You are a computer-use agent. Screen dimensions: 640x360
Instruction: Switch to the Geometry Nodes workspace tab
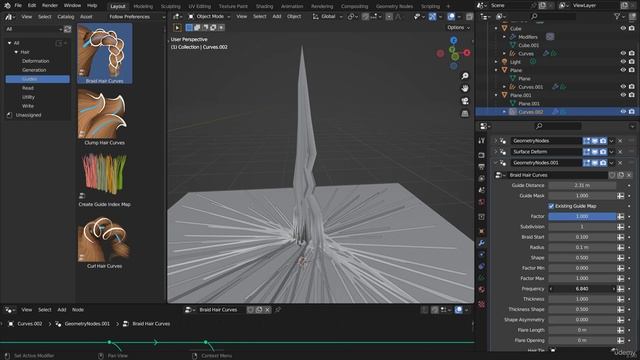394,6
